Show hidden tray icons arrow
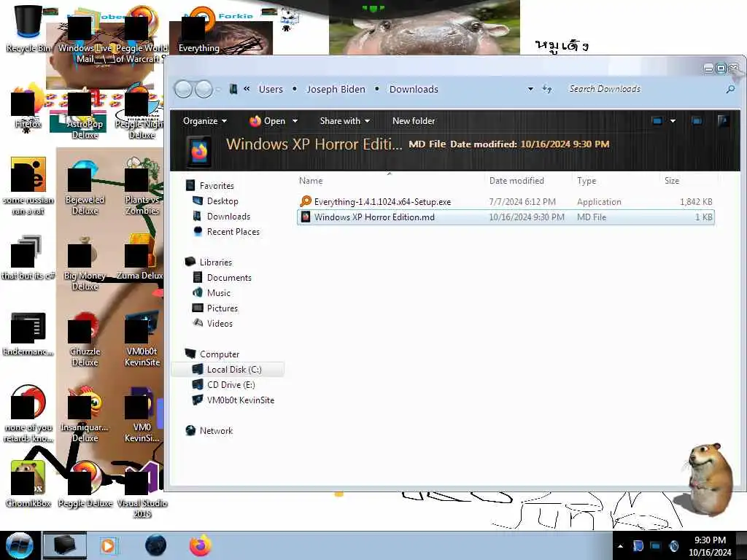747x560 pixels. click(x=620, y=546)
